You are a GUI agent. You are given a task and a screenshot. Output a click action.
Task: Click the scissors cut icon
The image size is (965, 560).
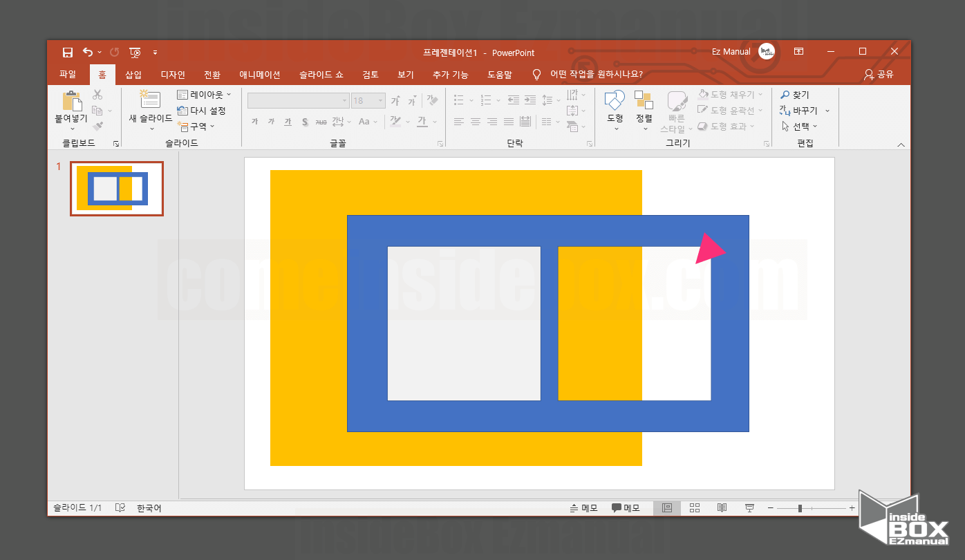pyautogui.click(x=97, y=95)
